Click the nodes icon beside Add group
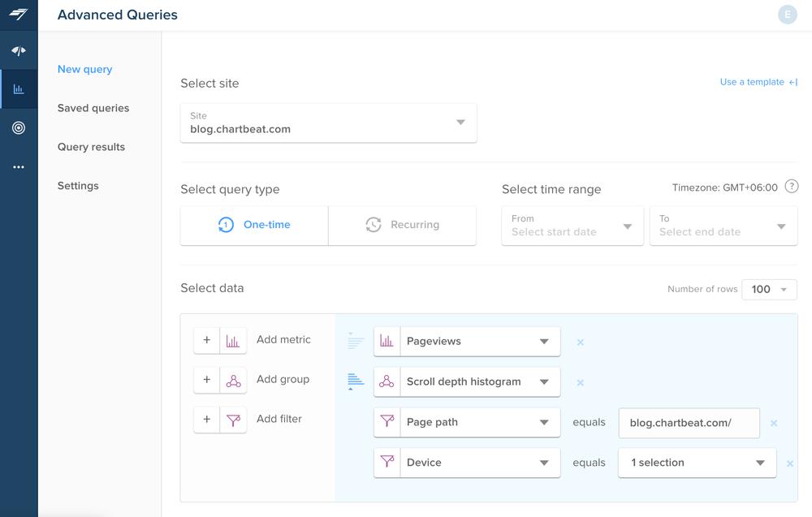This screenshot has height=517, width=812. [233, 380]
